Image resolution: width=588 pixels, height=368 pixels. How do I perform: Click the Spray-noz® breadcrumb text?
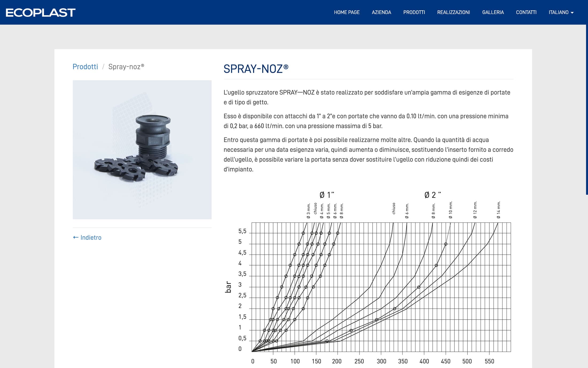126,67
